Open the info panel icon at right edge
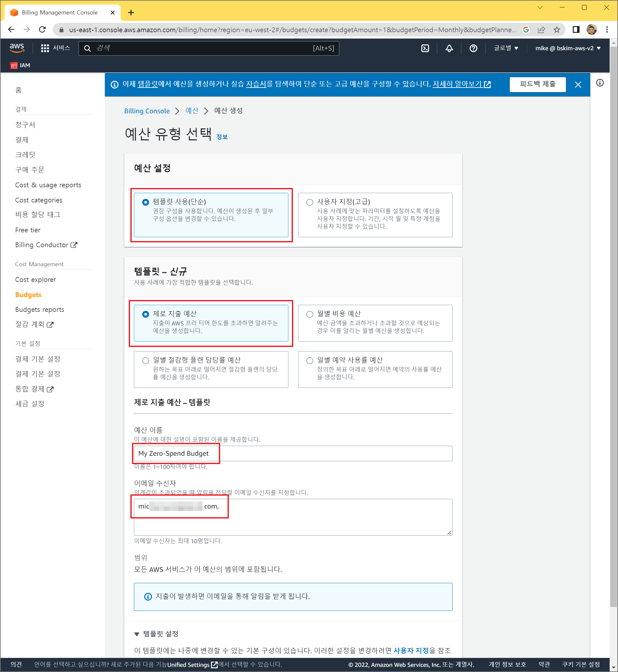618x672 pixels. (600, 83)
